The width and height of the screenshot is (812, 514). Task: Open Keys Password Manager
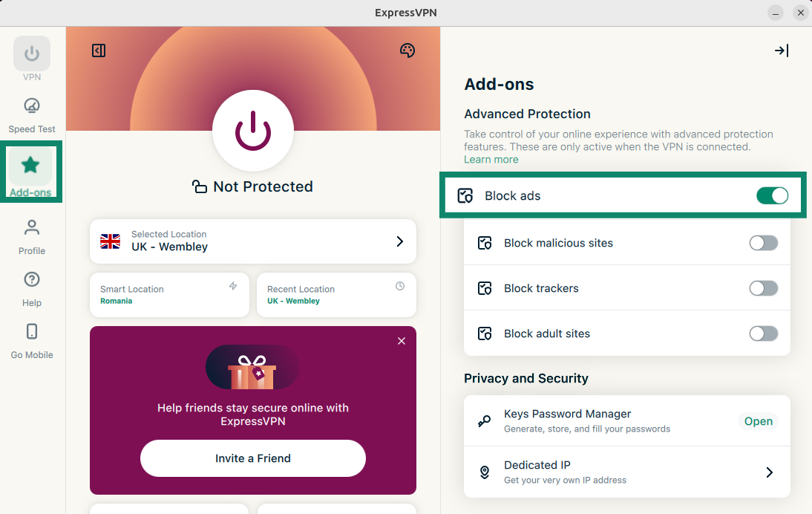759,421
